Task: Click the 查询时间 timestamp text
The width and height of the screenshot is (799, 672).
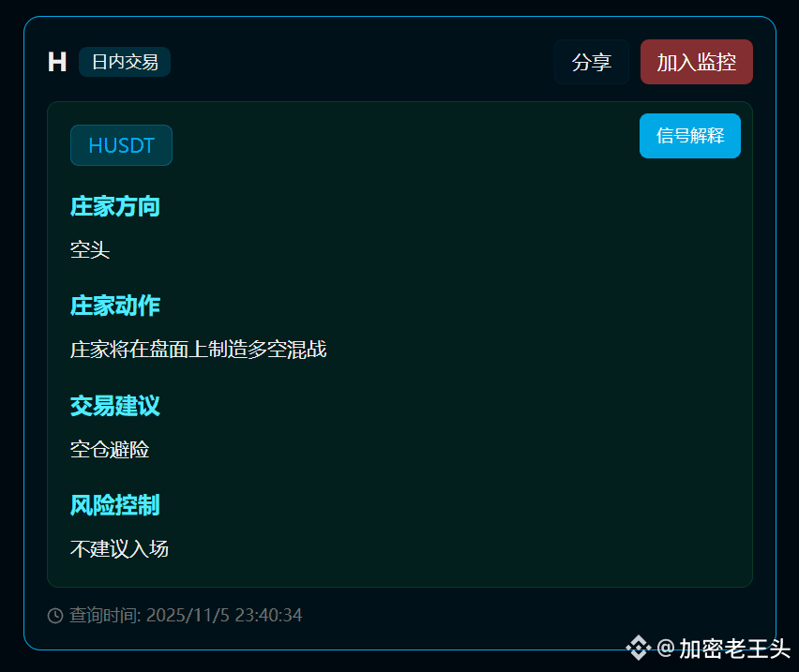Action: (x=186, y=616)
